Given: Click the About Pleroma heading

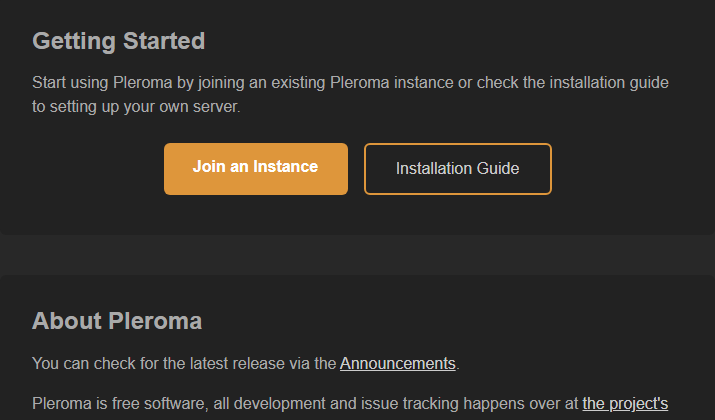Looking at the screenshot, I should tap(117, 321).
